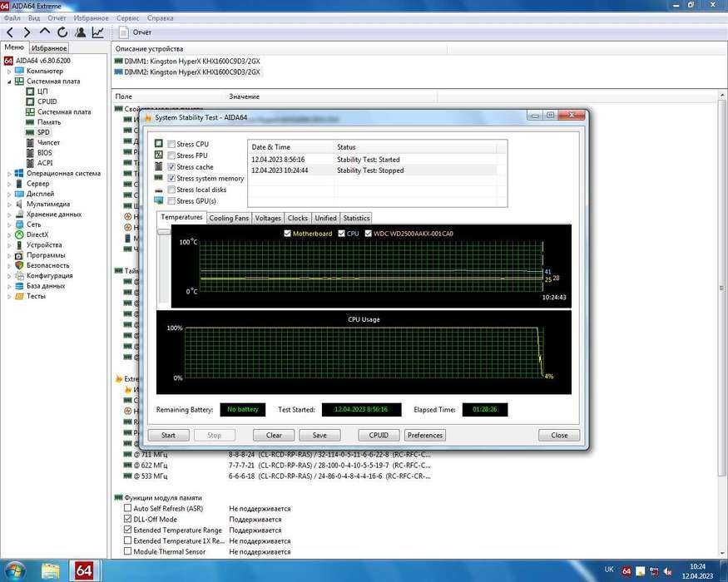Toggle the Motherboard temperature graph checkbox
Screen dimensions: 728x582
pos(287,234)
